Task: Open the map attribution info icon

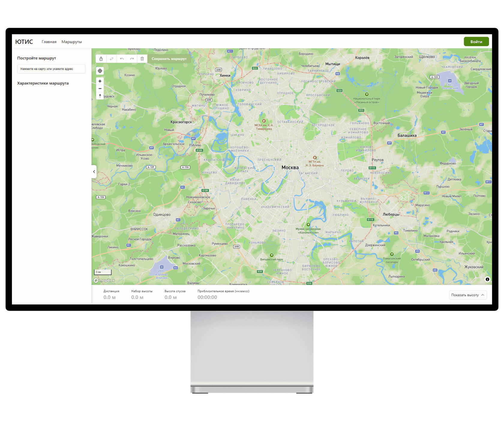Action: 487,279
